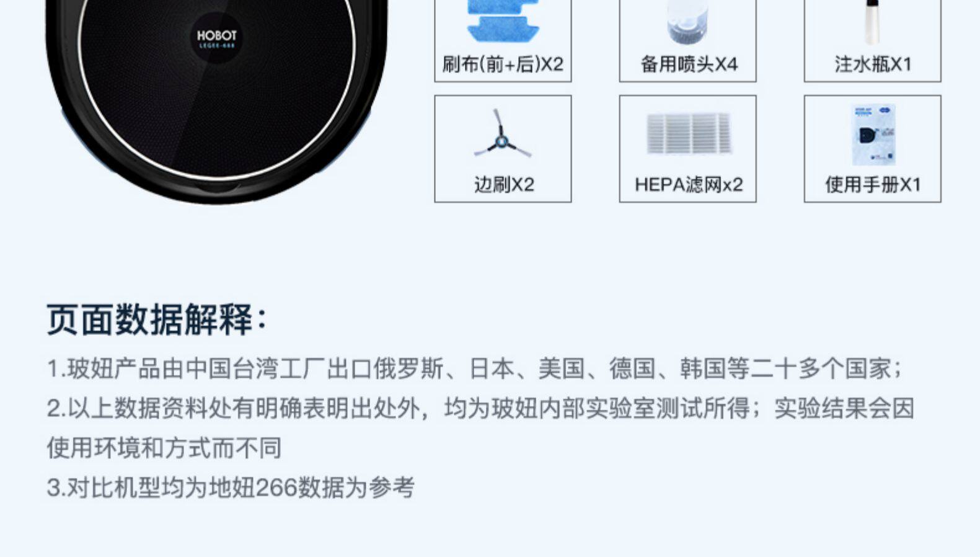This screenshot has width=980, height=557.
Task: Click the 刷布(前+后)X2 label
Action: [503, 64]
